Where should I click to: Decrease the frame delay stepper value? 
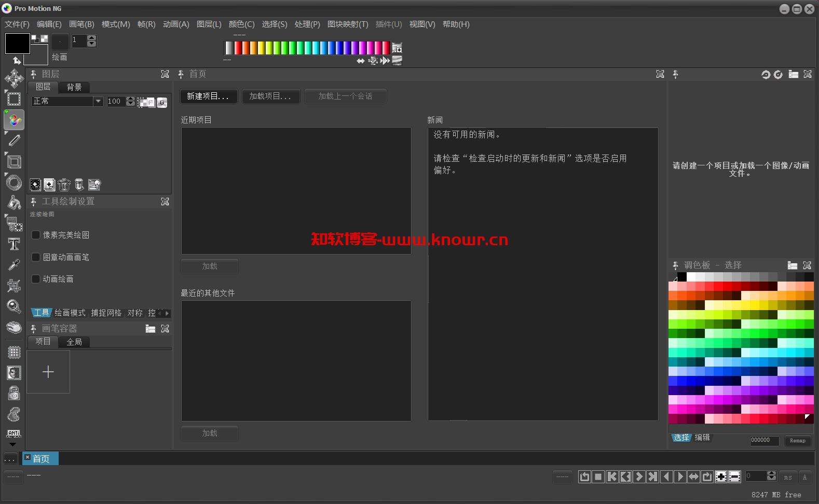(771, 479)
